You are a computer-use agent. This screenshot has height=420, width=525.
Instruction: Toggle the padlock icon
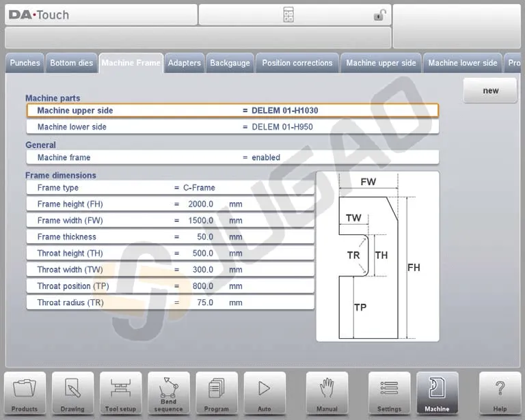(379, 15)
